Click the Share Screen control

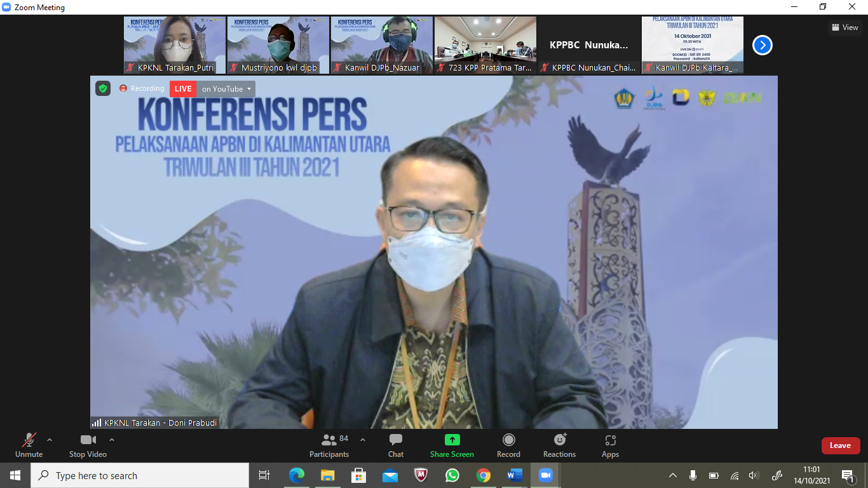pos(451,445)
